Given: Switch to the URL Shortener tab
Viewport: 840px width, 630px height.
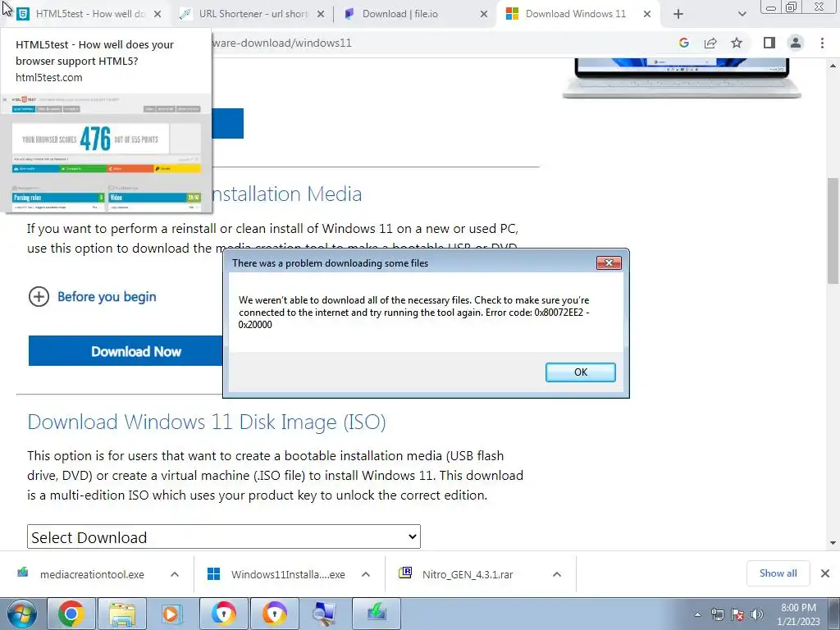Looking at the screenshot, I should 253,14.
